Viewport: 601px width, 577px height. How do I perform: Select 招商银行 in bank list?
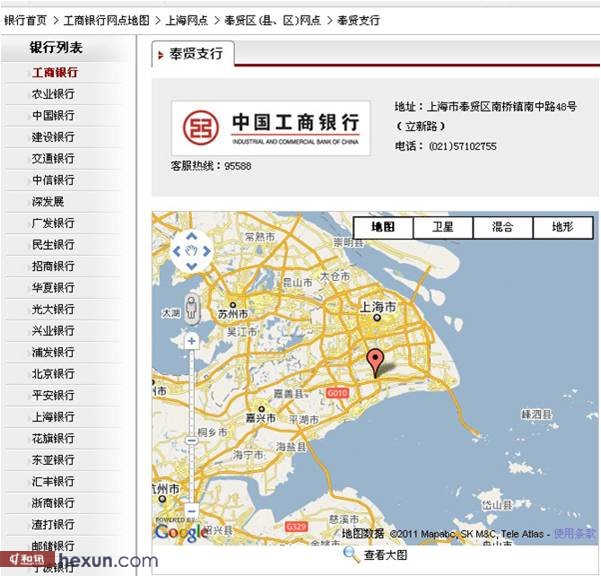[x=53, y=266]
